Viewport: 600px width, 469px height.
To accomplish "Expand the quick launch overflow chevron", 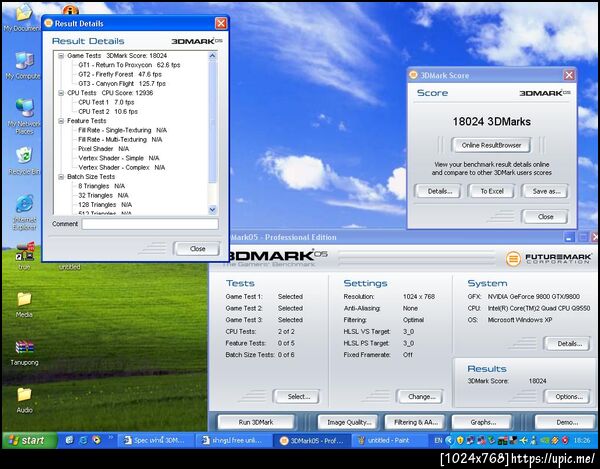I will tap(111, 437).
